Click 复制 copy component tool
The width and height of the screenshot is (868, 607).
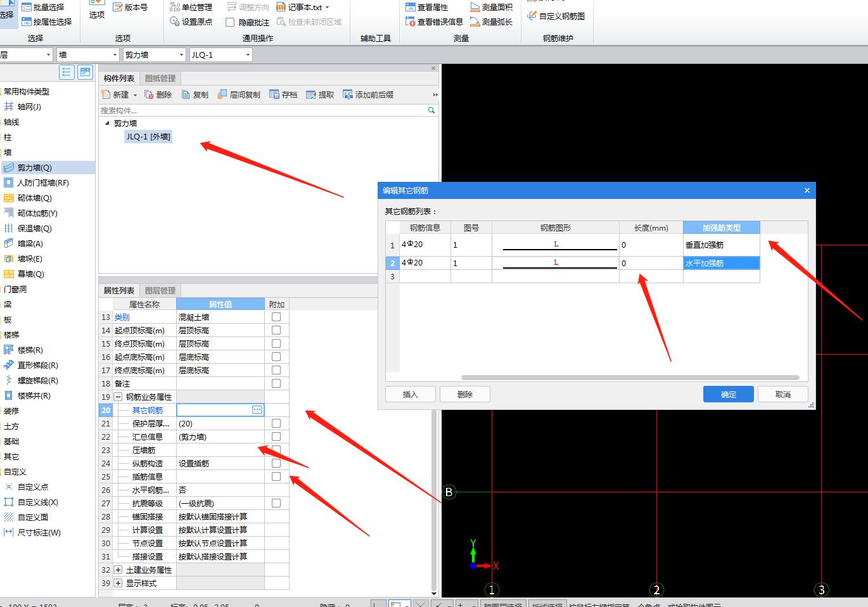pyautogui.click(x=195, y=94)
